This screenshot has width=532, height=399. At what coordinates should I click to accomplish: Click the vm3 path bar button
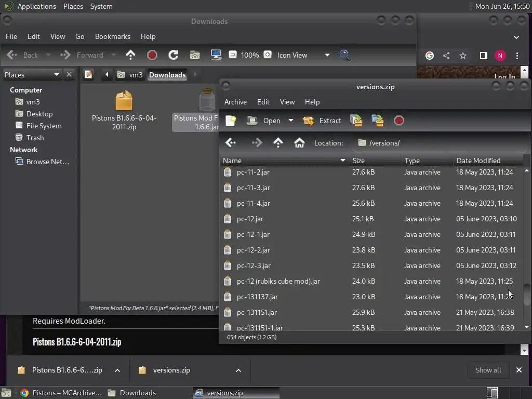[130, 75]
